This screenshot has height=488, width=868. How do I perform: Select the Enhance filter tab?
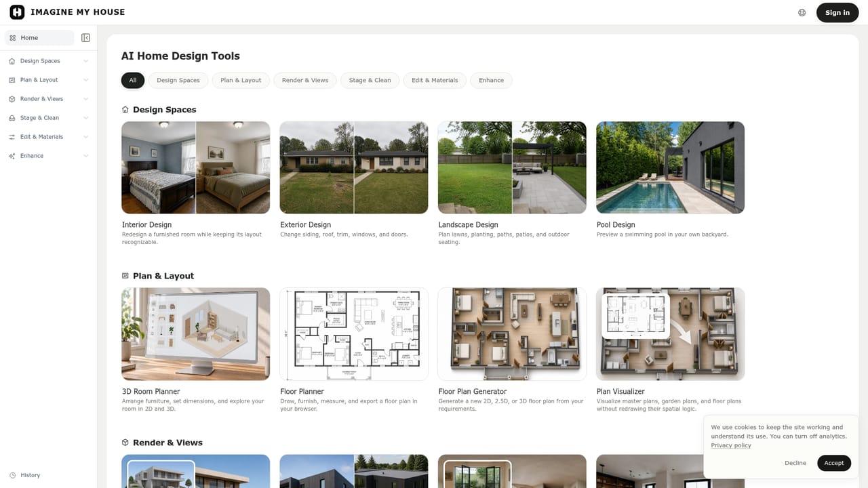click(491, 80)
